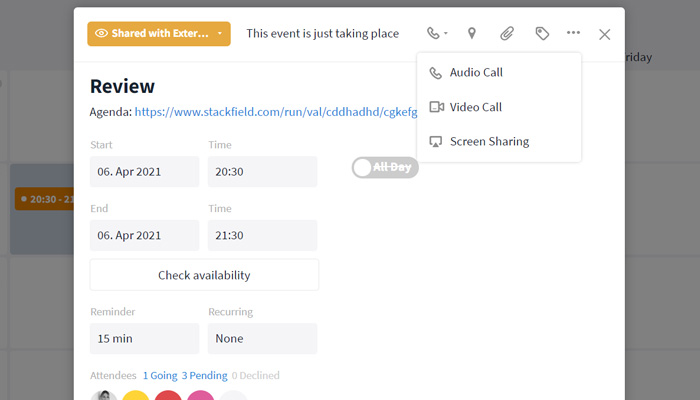Click the Check availability button
Image resolution: width=700 pixels, height=400 pixels.
[204, 275]
